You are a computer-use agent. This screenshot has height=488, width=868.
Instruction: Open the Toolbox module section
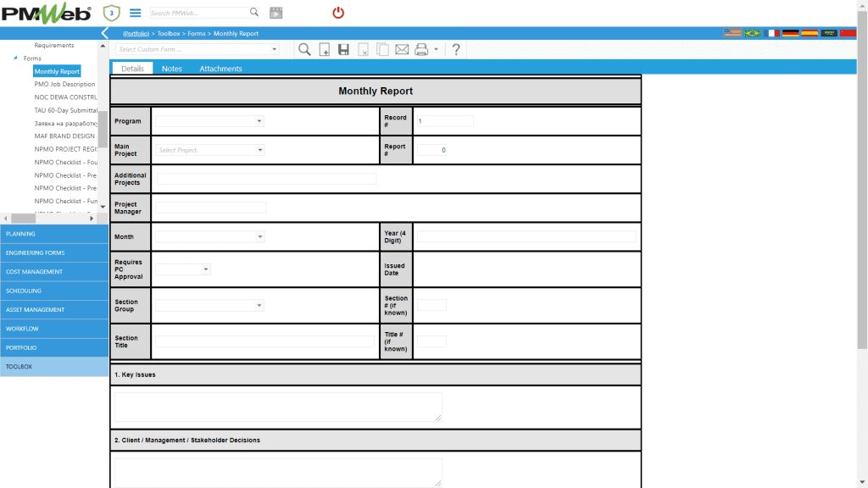pos(54,367)
